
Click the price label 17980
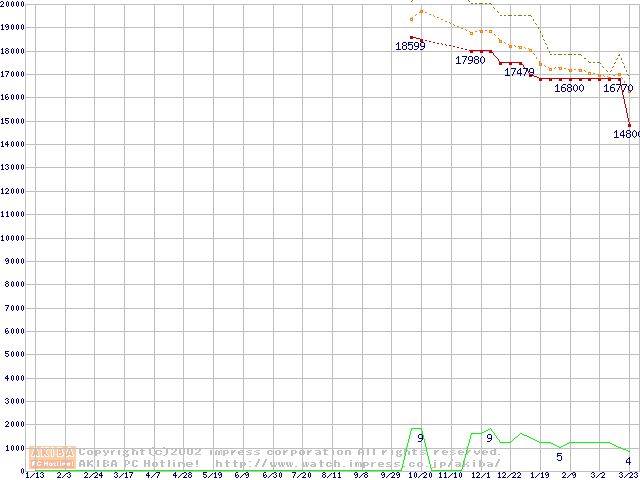(x=470, y=61)
